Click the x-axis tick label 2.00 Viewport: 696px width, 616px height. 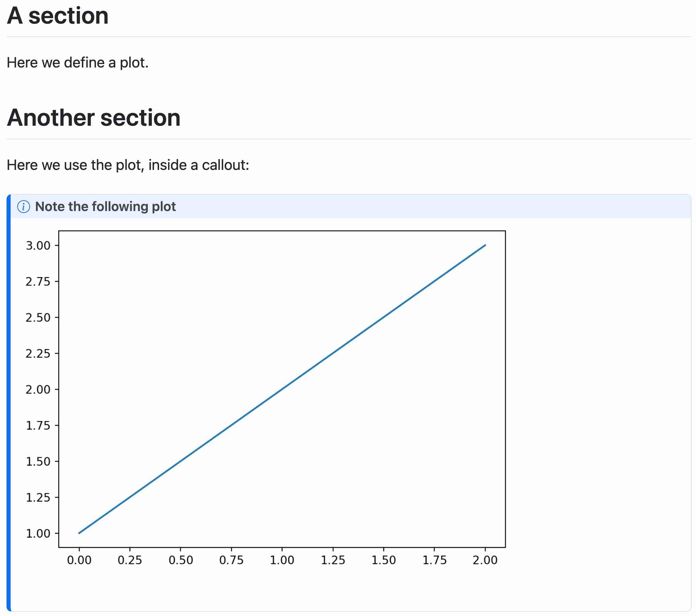point(485,560)
